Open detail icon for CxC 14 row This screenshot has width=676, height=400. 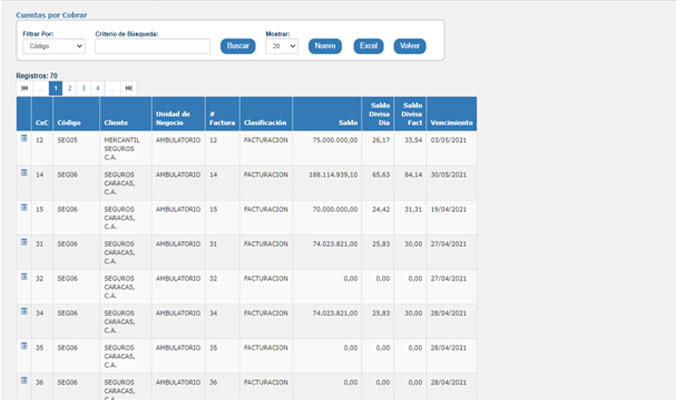click(24, 173)
